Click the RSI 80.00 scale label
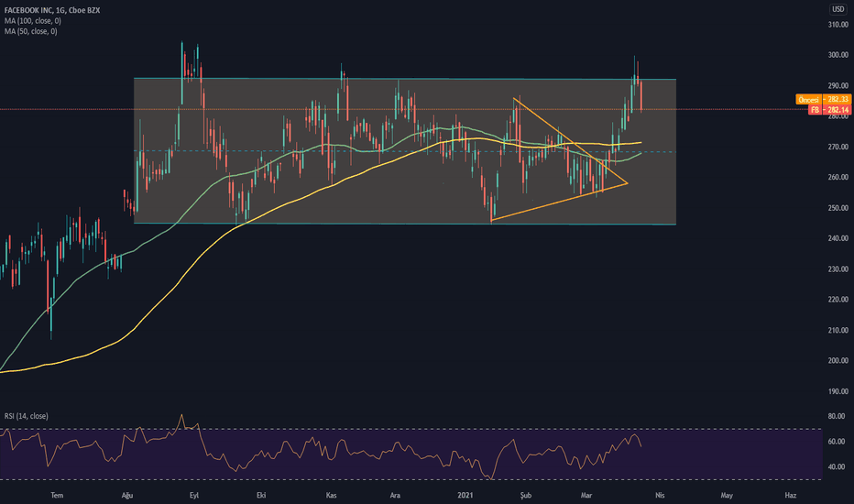The image size is (854, 504). 837,416
